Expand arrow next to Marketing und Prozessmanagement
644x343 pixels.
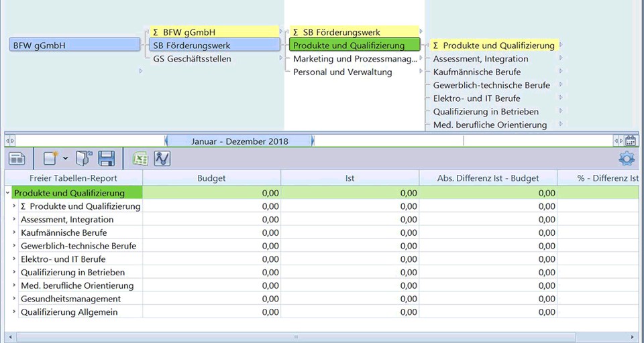421,58
